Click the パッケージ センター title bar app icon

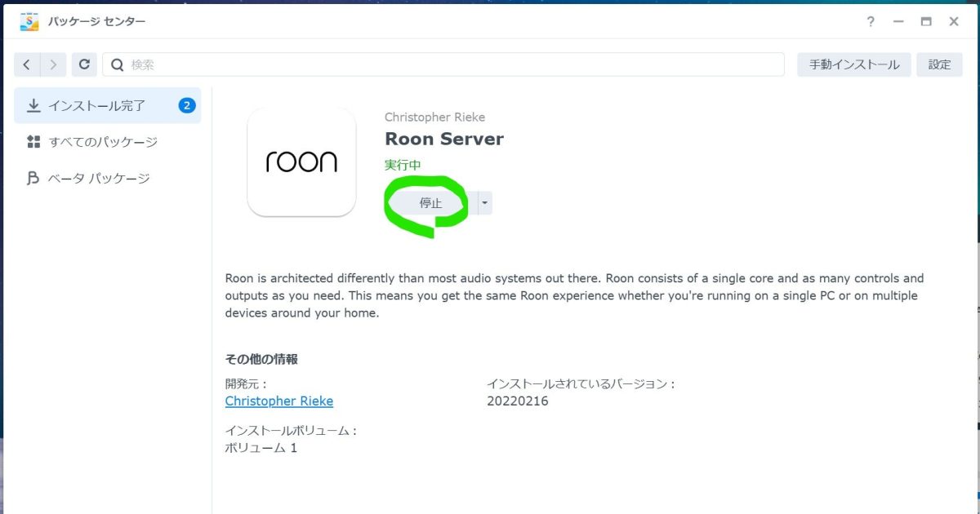[29, 22]
